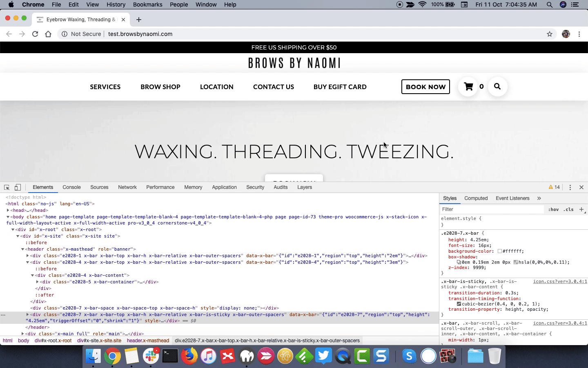
Task: Close the Eyebrow Waxing browser tab
Action: pos(123,20)
